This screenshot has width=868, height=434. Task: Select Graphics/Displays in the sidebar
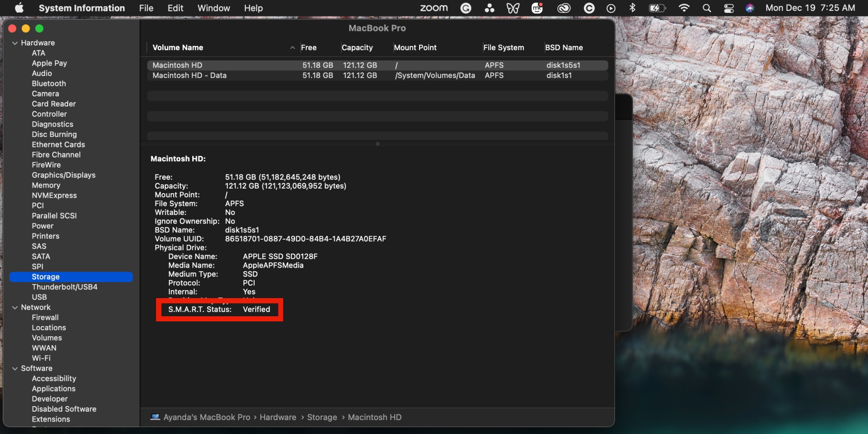coord(64,175)
